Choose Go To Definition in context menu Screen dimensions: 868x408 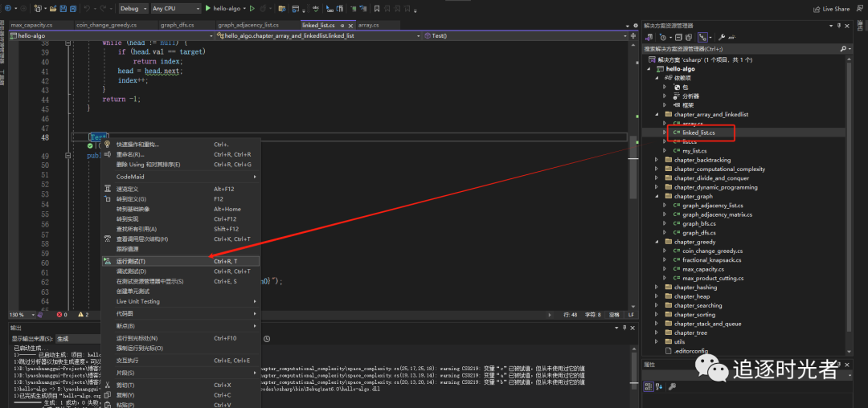point(131,198)
